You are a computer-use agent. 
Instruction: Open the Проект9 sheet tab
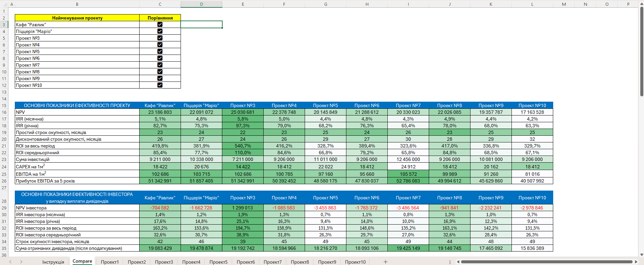(327, 262)
